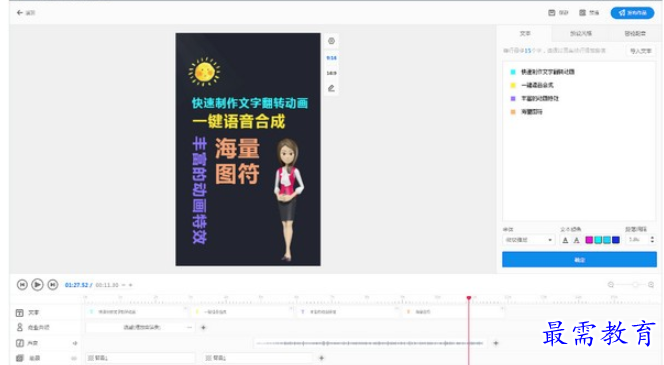Screen dimensions: 664x365
Task: Click the plus beside total duration
Action: (x=130, y=285)
